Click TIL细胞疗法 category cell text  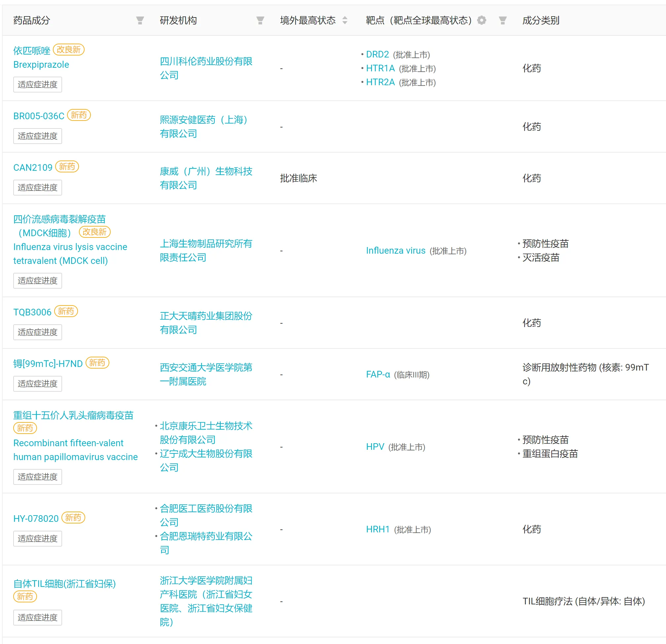[x=583, y=601]
